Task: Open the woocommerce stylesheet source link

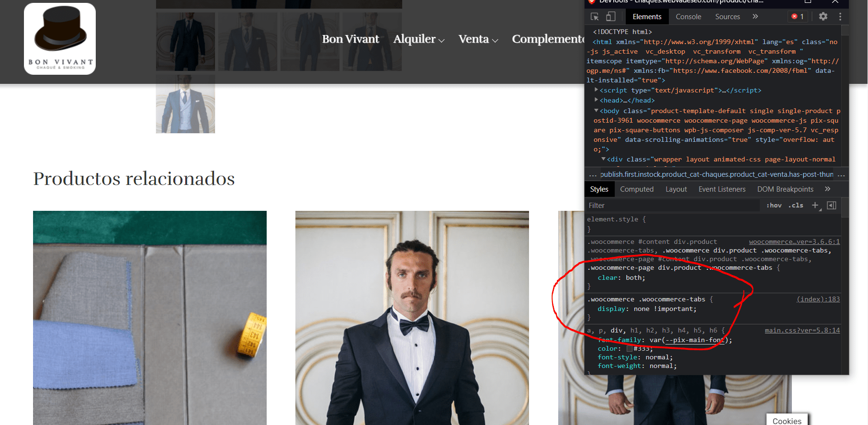Action: (794, 241)
